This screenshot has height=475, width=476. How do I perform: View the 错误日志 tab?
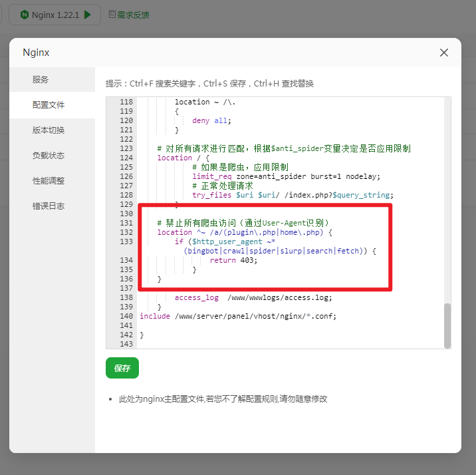49,206
